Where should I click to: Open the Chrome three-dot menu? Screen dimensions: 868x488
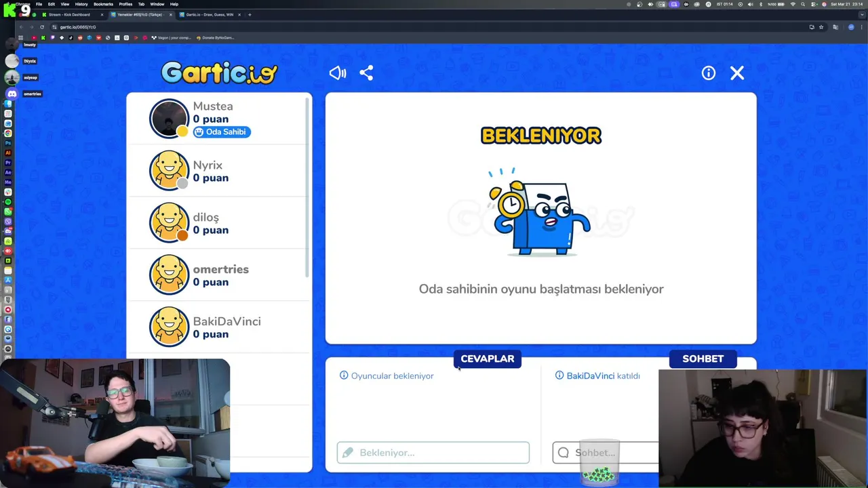[862, 27]
